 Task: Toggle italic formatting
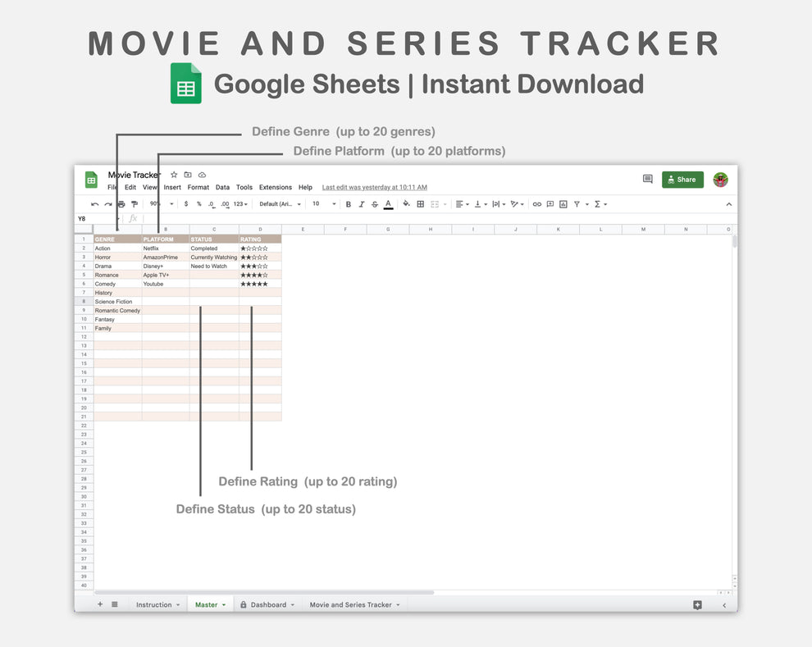tap(361, 204)
